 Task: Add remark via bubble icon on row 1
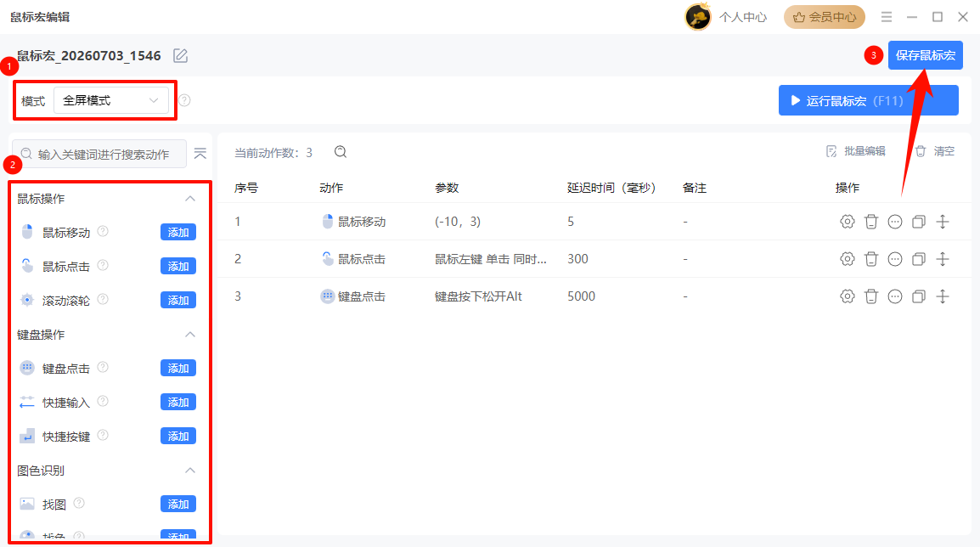[x=895, y=222]
